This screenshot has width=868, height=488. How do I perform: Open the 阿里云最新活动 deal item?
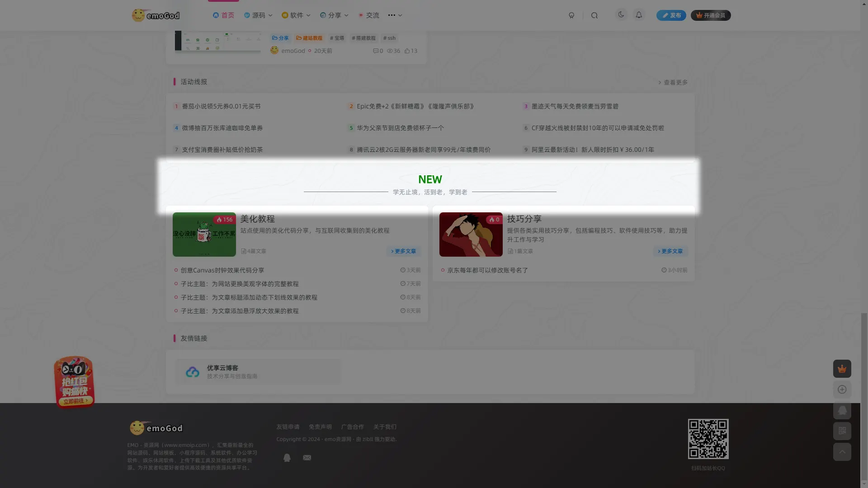tap(593, 150)
